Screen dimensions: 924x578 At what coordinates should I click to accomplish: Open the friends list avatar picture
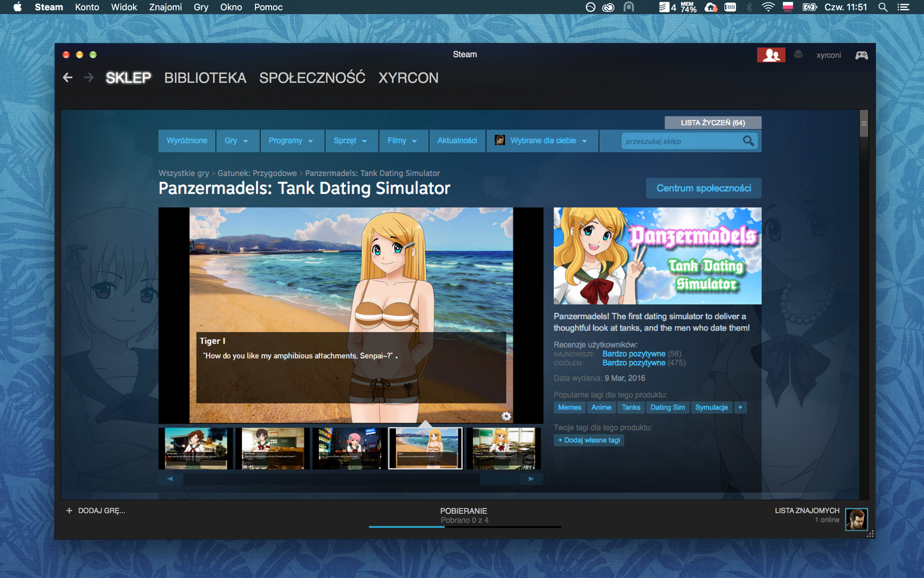[856, 519]
